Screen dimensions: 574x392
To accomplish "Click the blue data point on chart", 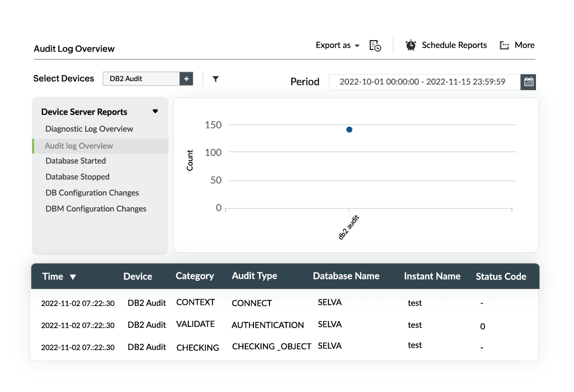I will 349,130.
